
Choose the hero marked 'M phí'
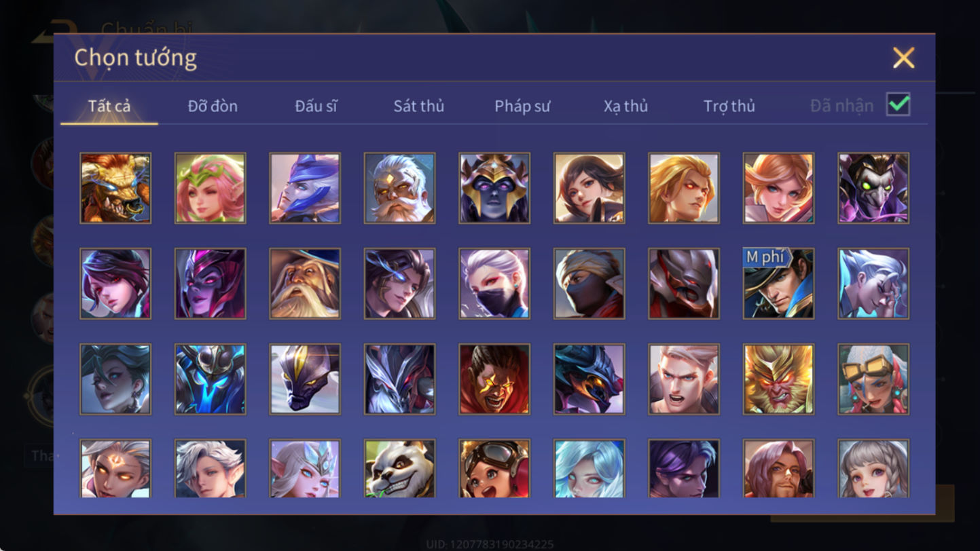click(x=778, y=284)
